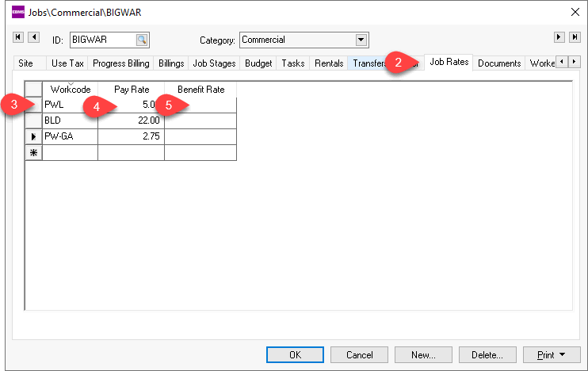The width and height of the screenshot is (588, 371).
Task: Go to last record navigation arrow
Action: coord(574,37)
